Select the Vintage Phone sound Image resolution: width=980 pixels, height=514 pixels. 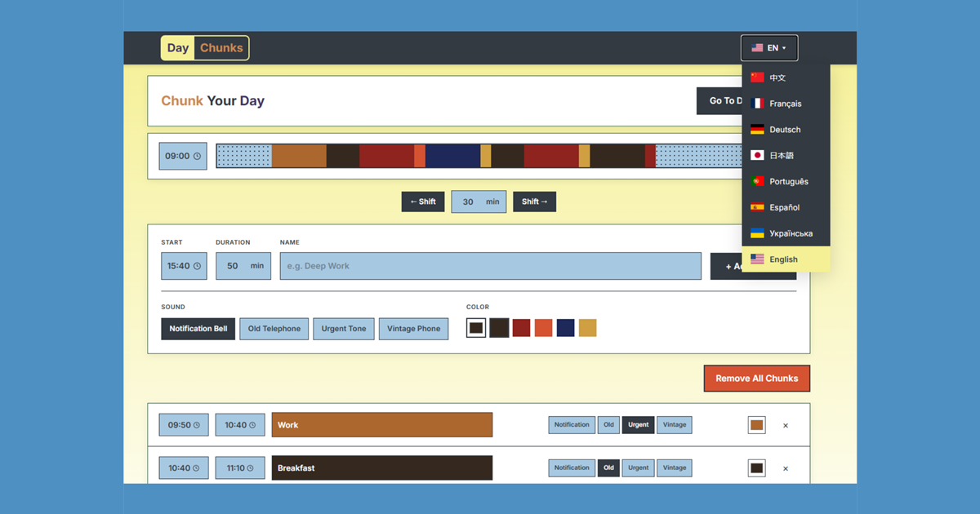pyautogui.click(x=413, y=329)
